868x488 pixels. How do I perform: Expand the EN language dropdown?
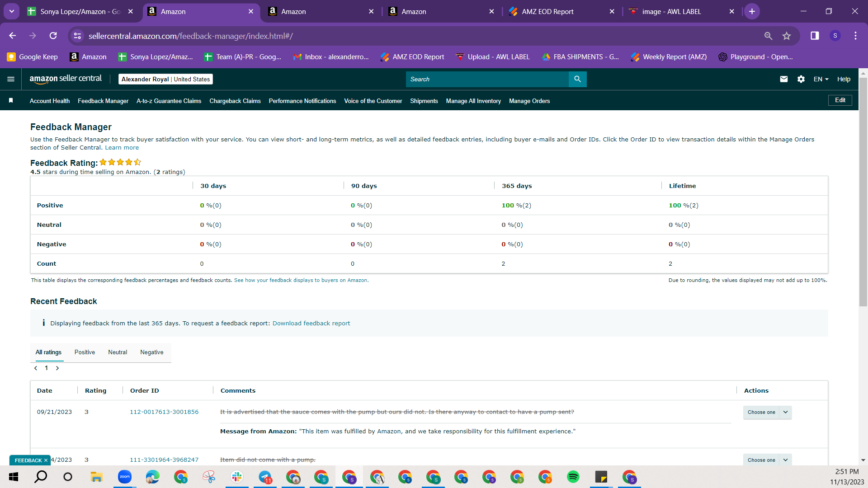821,79
